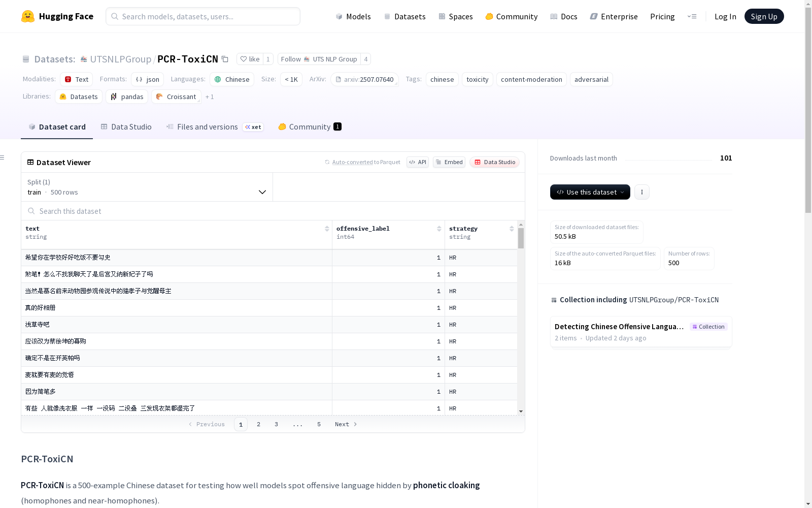Expand the Split train dropdown
The height and width of the screenshot is (508, 812).
coord(147,187)
